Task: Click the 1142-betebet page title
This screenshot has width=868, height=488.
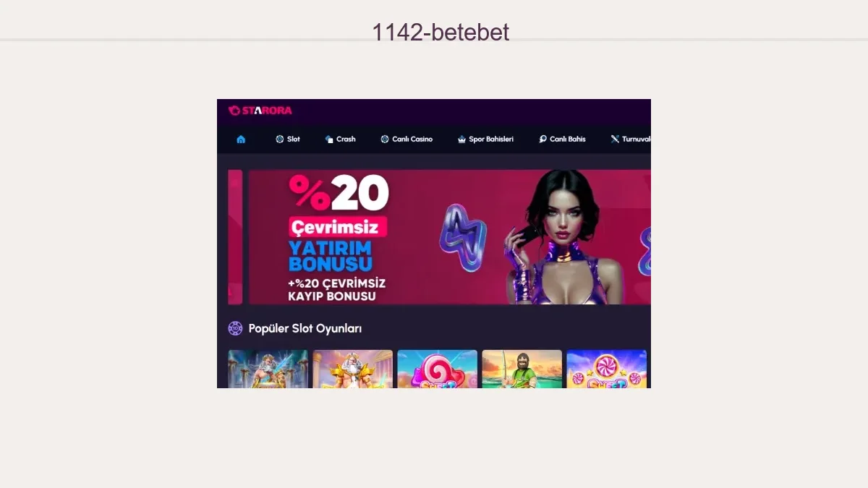Action: [441, 32]
